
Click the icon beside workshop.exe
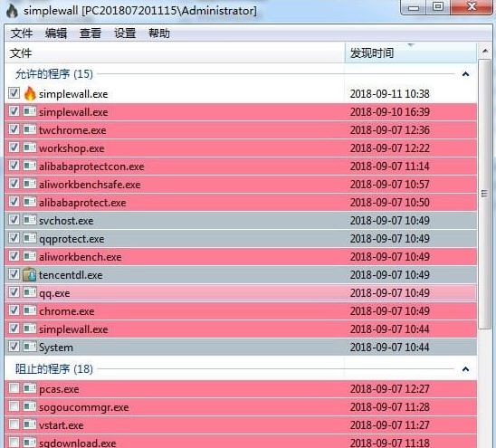[x=30, y=148]
